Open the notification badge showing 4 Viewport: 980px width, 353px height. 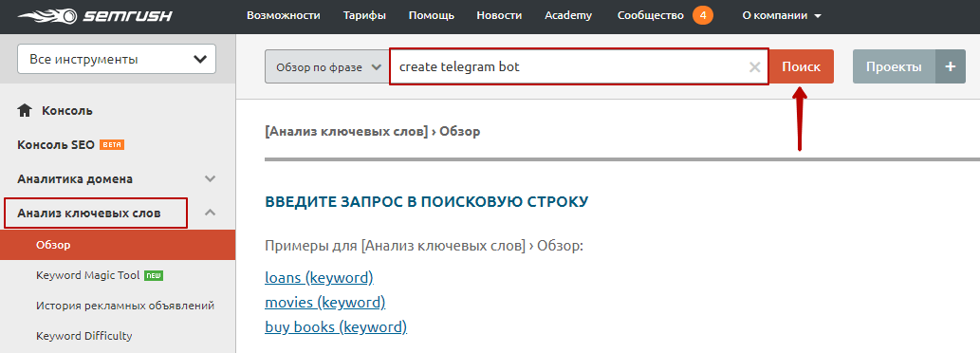coord(702,15)
